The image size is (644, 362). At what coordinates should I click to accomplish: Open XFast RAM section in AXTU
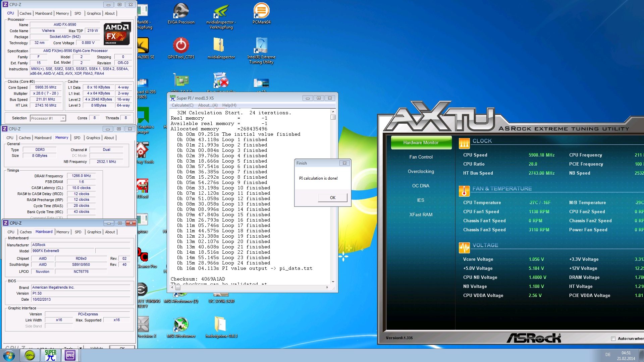[x=421, y=215]
